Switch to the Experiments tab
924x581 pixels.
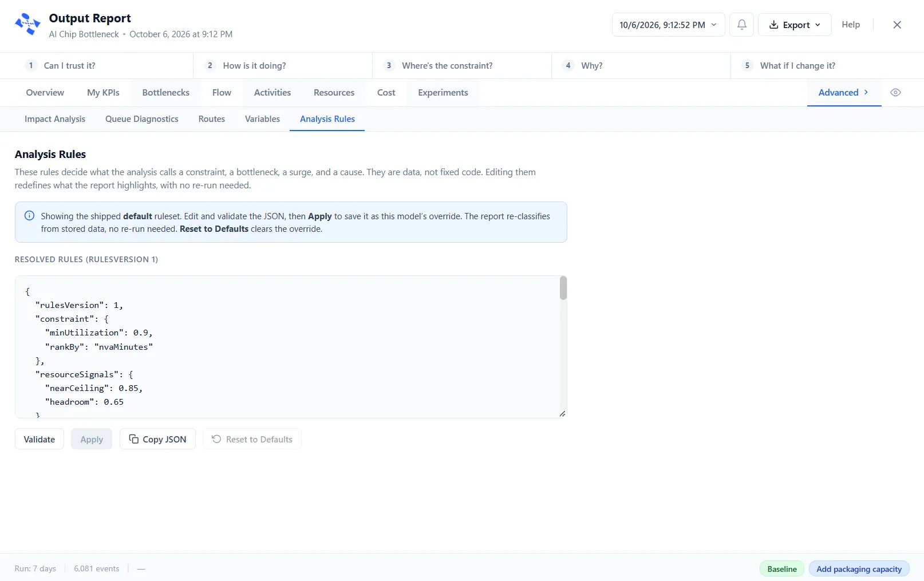click(x=443, y=93)
